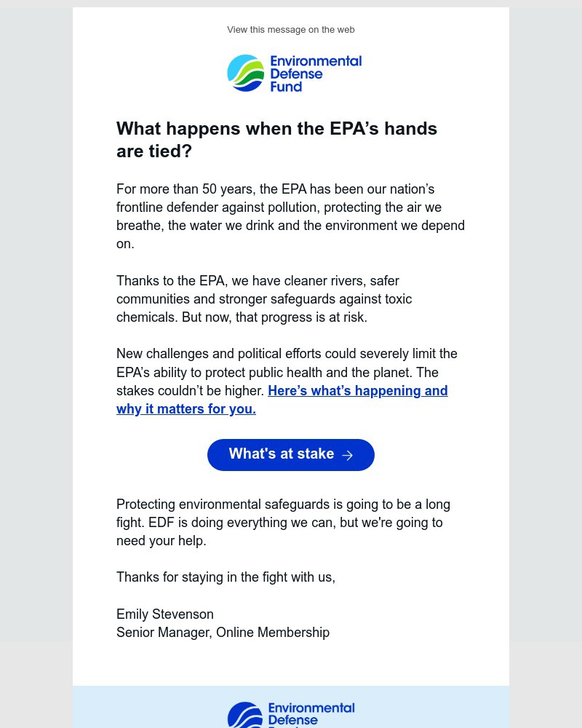Click the Senior Manager, Online Membership text
This screenshot has width=582, height=728.
tap(223, 633)
